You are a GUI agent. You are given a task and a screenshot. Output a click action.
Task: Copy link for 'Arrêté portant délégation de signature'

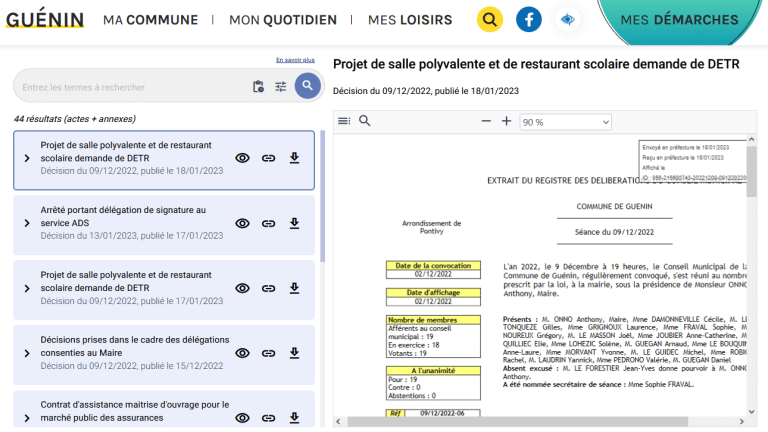(x=268, y=223)
